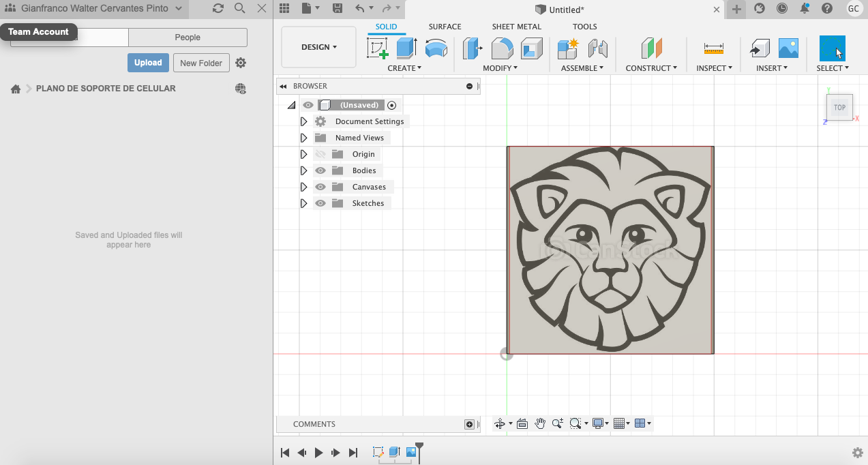Viewport: 868px width, 465px height.
Task: Select the Shell tool
Action: 532,48
